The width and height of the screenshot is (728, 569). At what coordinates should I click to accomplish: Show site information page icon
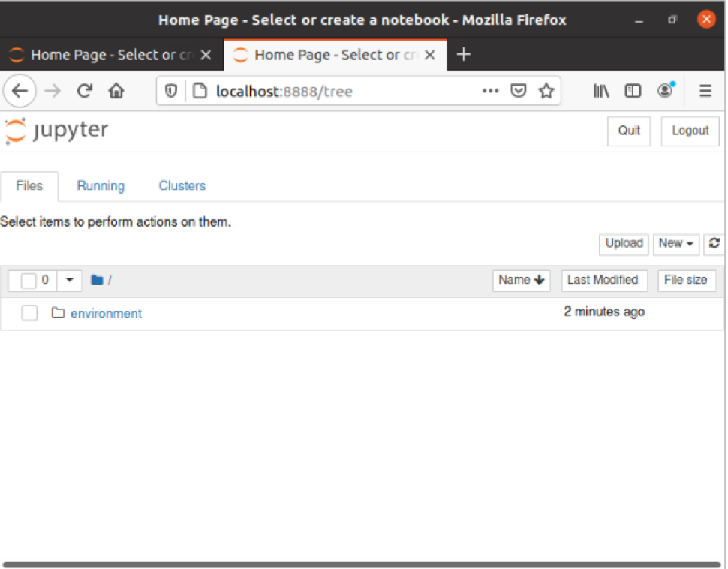click(200, 91)
